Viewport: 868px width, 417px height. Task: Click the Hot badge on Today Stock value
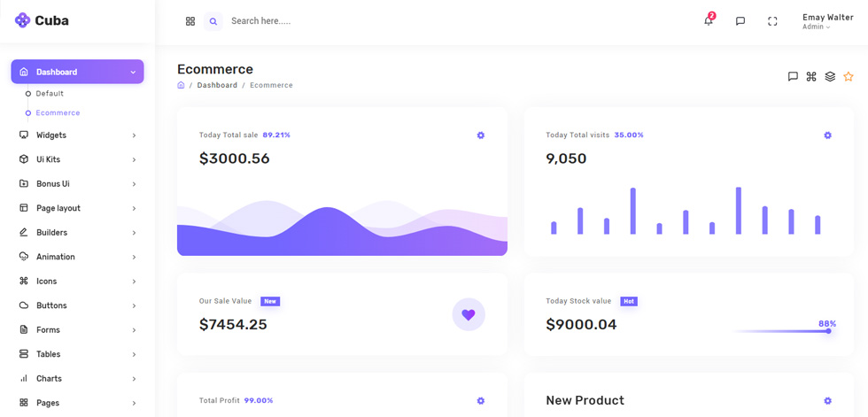pyautogui.click(x=628, y=301)
